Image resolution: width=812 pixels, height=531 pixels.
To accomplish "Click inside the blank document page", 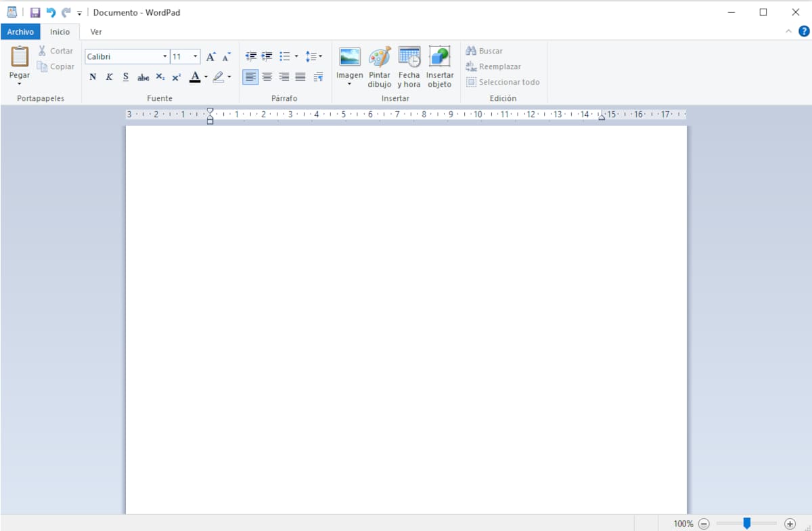I will pos(406,320).
